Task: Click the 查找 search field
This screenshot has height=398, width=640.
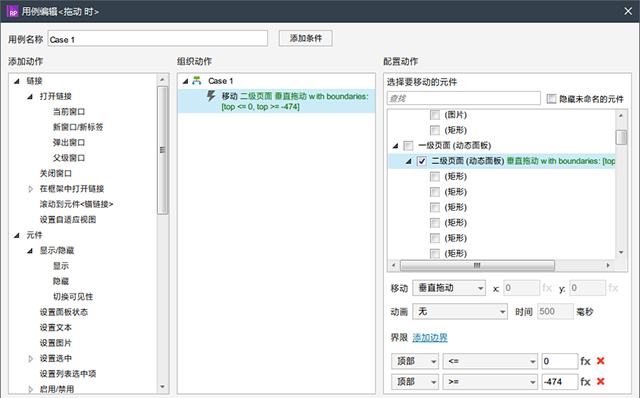Action: click(x=464, y=98)
